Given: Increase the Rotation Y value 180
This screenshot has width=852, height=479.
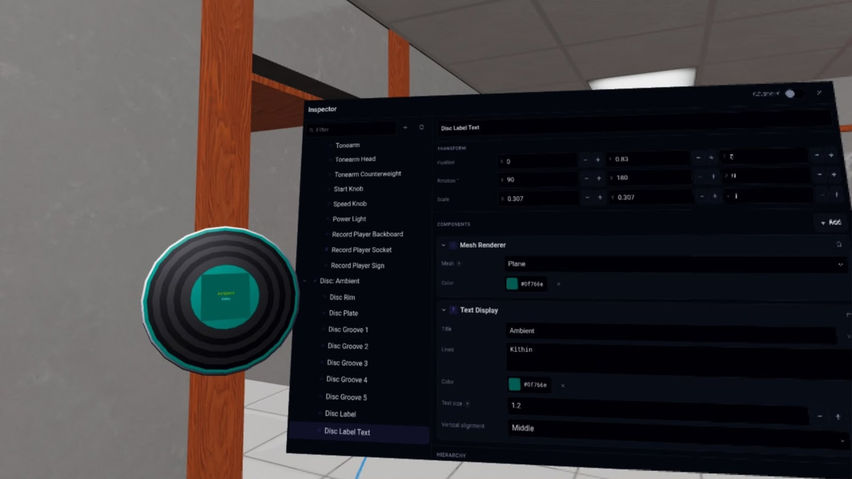Looking at the screenshot, I should [x=713, y=177].
